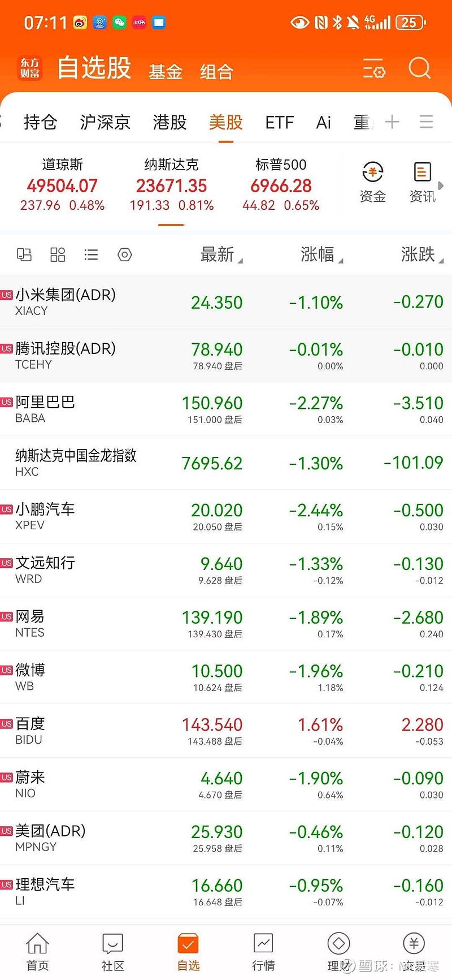
Task: Sort the list by 涨跌 price change
Action: pyautogui.click(x=421, y=255)
